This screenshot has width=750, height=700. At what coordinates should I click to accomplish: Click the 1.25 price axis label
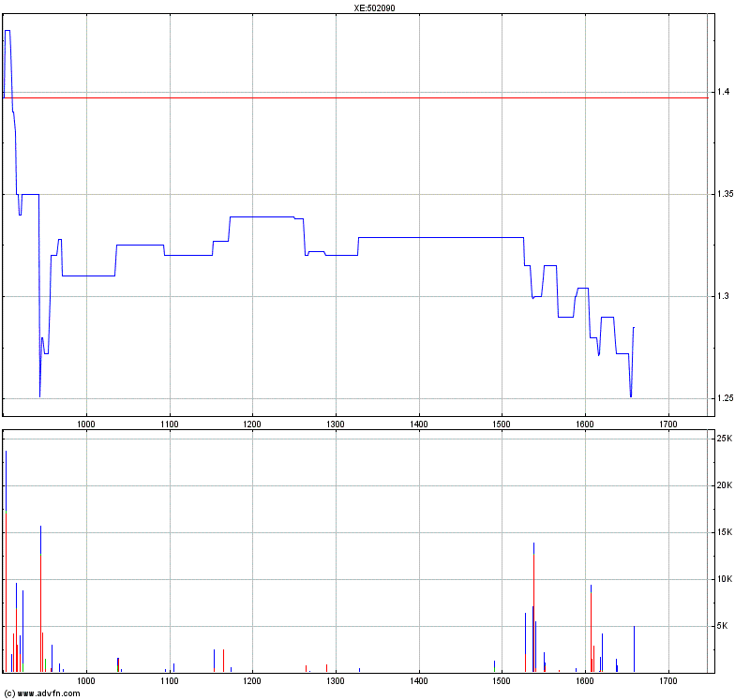(725, 398)
